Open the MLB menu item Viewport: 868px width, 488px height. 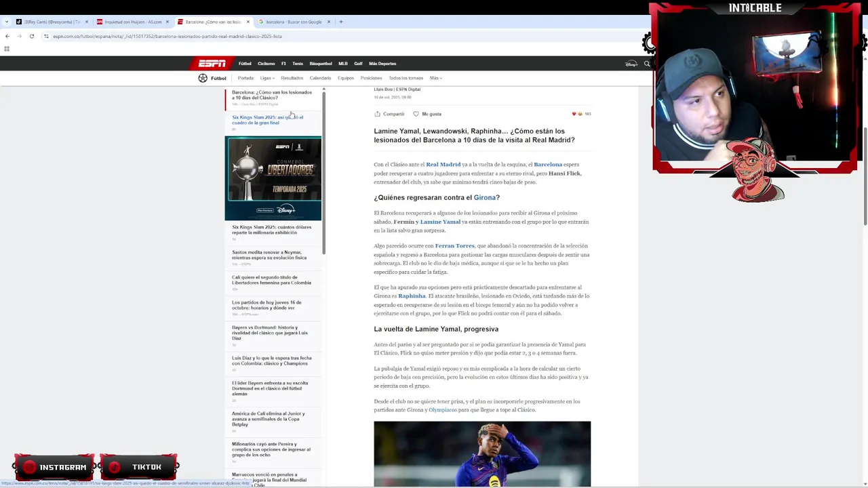pos(343,64)
